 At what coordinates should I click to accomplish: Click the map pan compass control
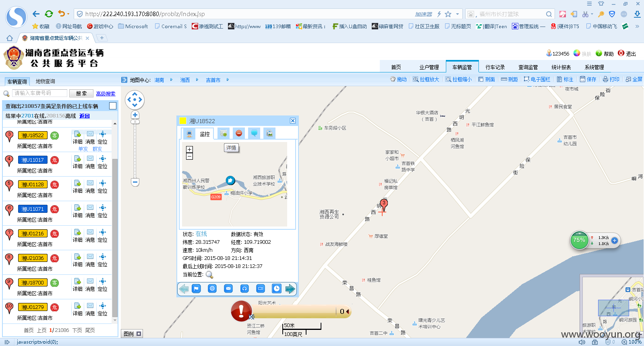[135, 100]
